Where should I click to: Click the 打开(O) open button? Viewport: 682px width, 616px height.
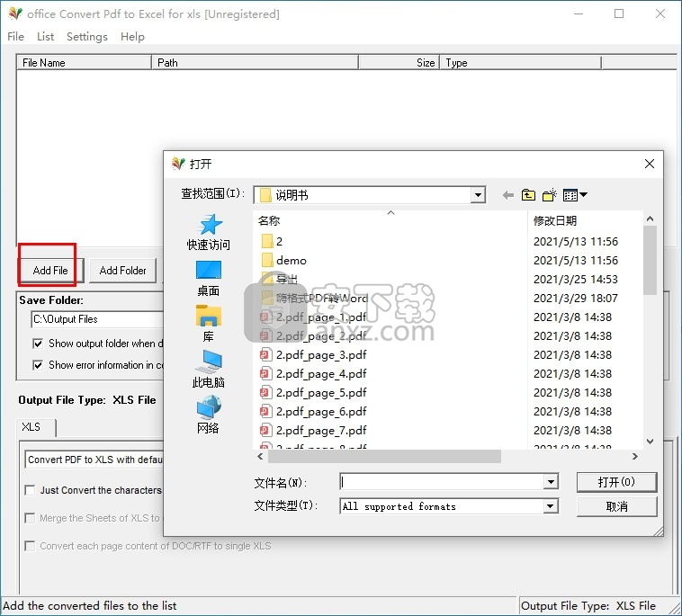point(616,482)
